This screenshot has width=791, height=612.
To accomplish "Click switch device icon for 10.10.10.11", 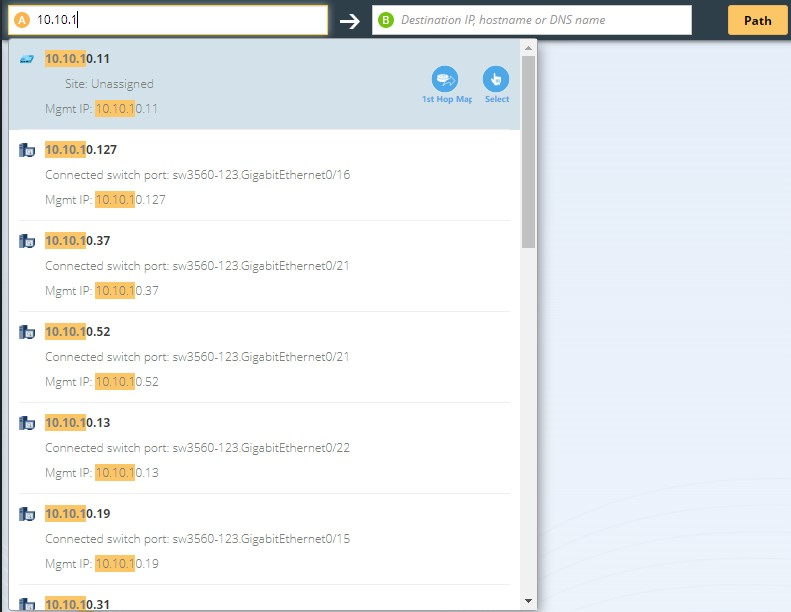I will (x=27, y=60).
